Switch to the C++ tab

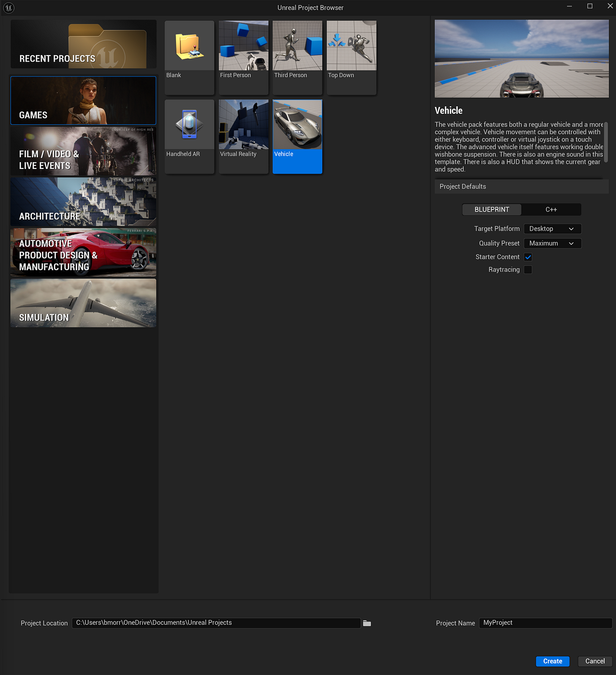551,210
